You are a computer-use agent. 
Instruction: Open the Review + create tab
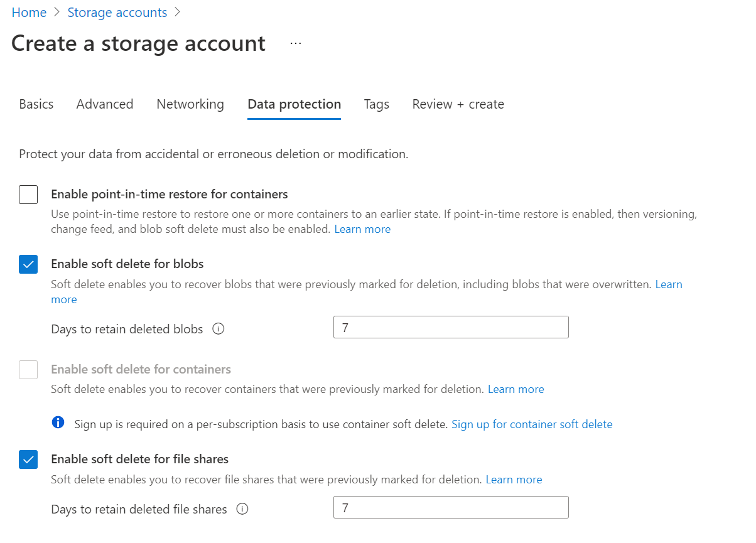click(458, 104)
